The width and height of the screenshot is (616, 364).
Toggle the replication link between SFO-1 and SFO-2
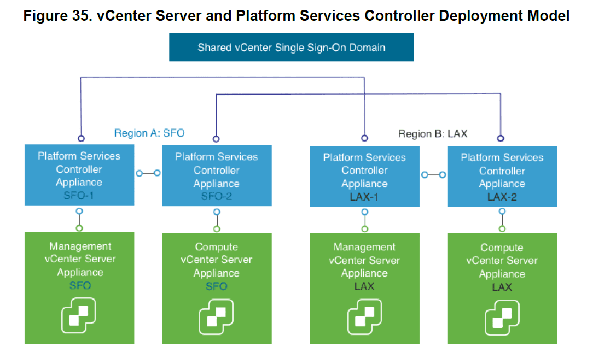click(148, 173)
